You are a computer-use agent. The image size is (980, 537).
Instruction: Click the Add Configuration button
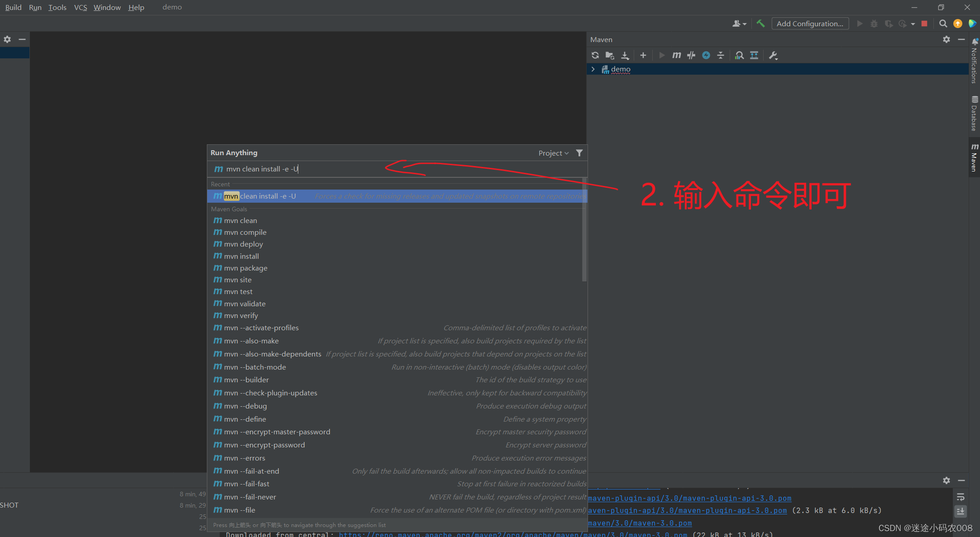[x=810, y=24]
